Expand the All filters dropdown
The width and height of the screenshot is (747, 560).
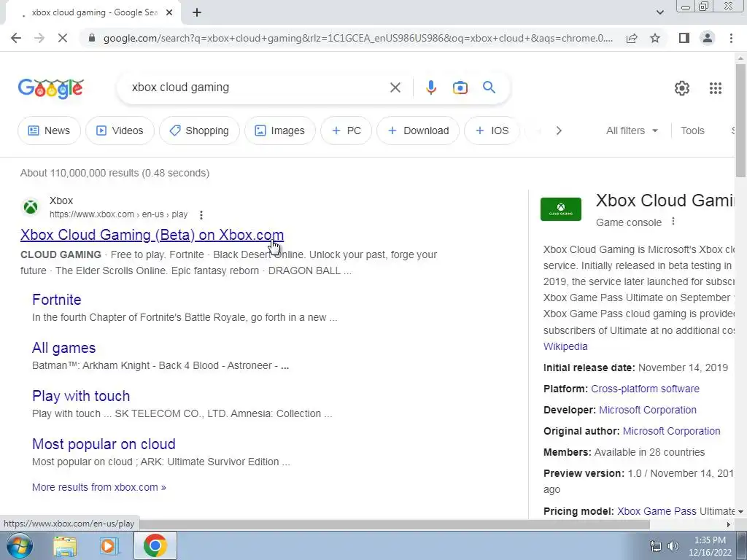(x=632, y=131)
